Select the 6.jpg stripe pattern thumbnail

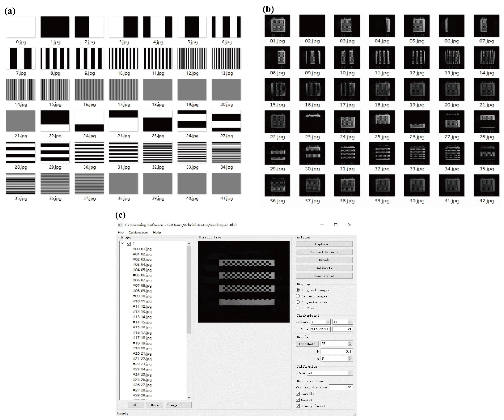point(226,27)
